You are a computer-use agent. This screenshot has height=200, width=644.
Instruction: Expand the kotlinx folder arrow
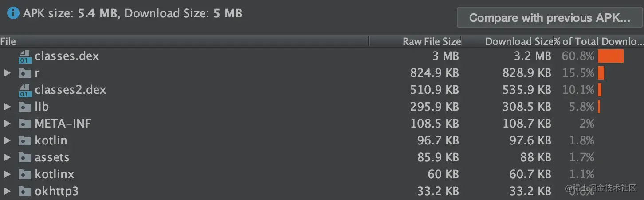(7, 174)
